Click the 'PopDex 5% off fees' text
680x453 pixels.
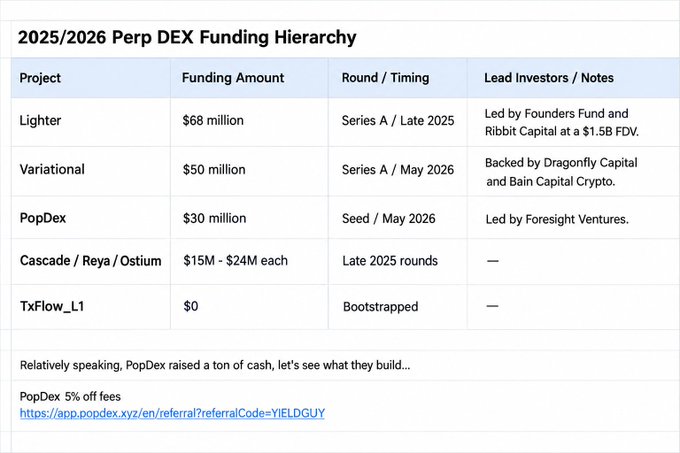pyautogui.click(x=70, y=396)
